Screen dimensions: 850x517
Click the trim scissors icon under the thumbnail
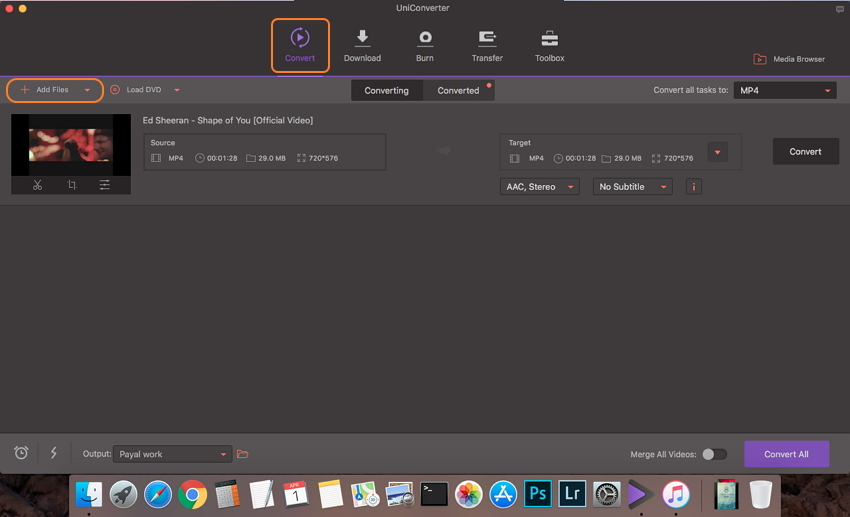pos(37,185)
